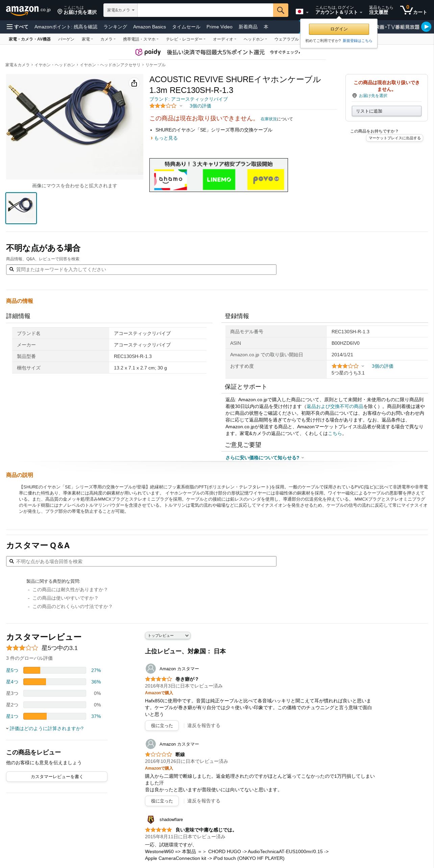The image size is (434, 868).
Task: Open the トップレビュー sort dropdown
Action: coord(168,635)
